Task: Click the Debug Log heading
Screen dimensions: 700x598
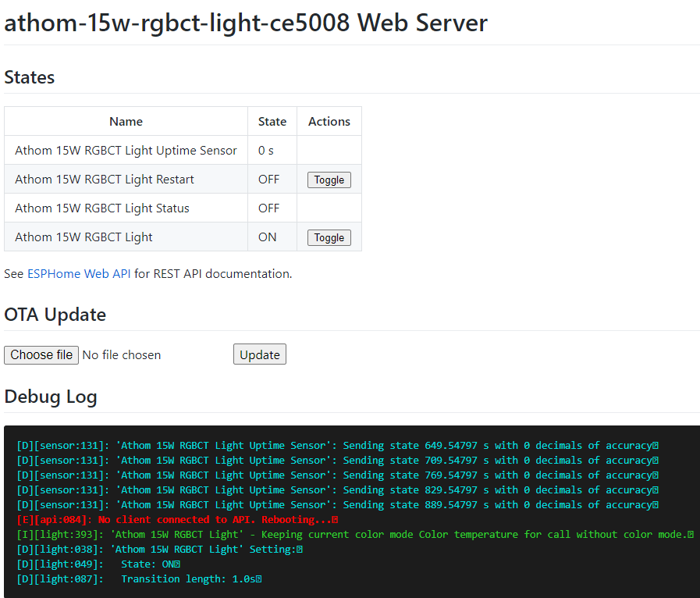Action: coord(51,397)
